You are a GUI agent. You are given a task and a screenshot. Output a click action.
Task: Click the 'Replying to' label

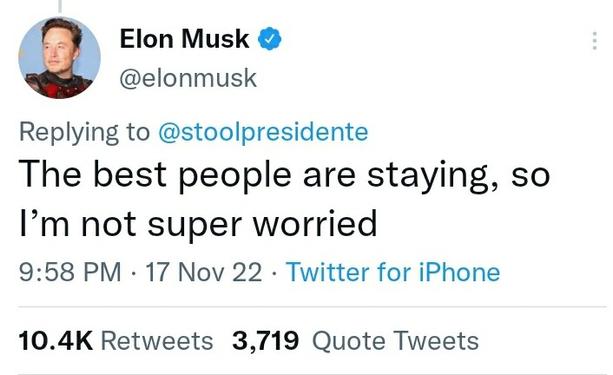pyautogui.click(x=84, y=132)
